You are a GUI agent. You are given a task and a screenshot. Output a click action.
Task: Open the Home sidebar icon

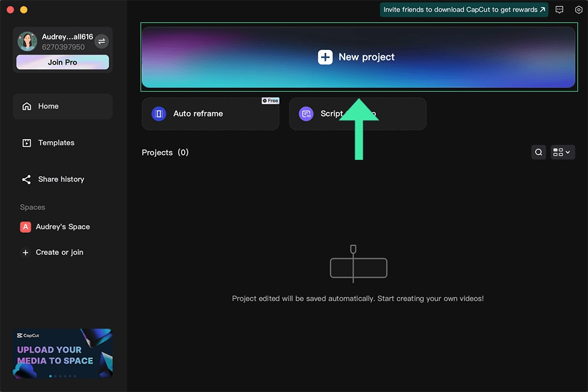pyautogui.click(x=28, y=106)
